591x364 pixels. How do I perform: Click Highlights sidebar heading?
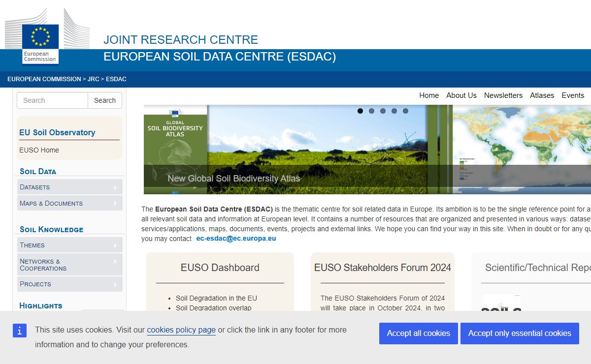click(x=41, y=305)
